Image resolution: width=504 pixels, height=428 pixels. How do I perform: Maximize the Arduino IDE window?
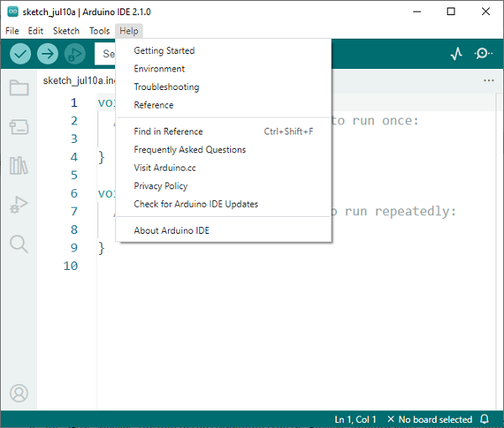pos(451,12)
